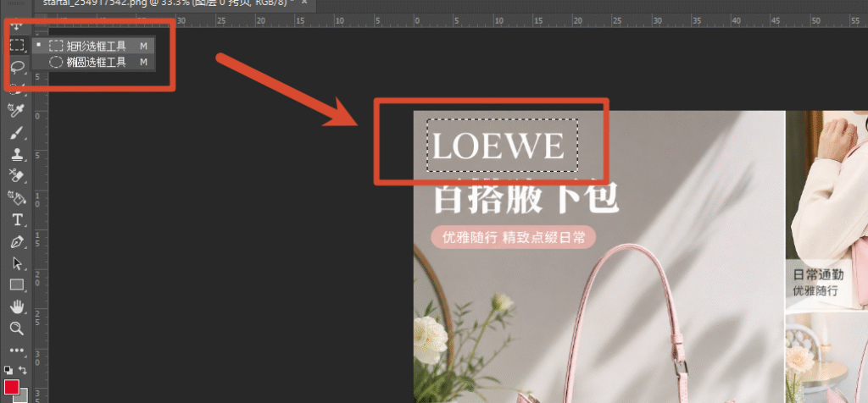Click the 百搭腋下包 headline on canvas
Image resolution: width=868 pixels, height=403 pixels.
pos(526,198)
